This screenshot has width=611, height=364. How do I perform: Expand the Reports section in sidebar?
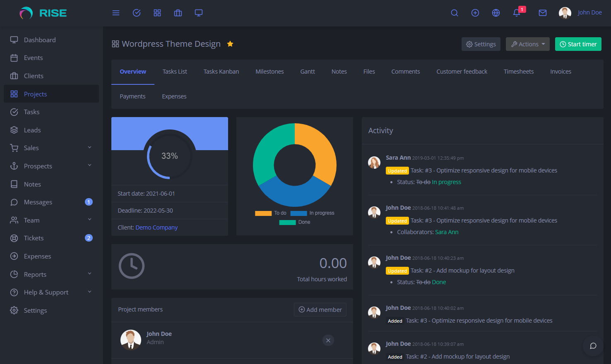[51, 274]
